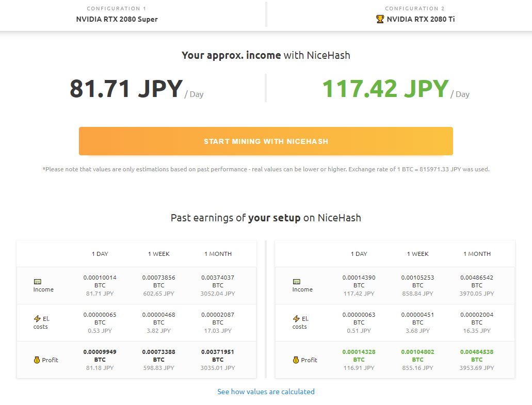The width and height of the screenshot is (532, 405).
Task: Click the El. costs lightning icon in Configuration 2 table
Action: tap(296, 318)
